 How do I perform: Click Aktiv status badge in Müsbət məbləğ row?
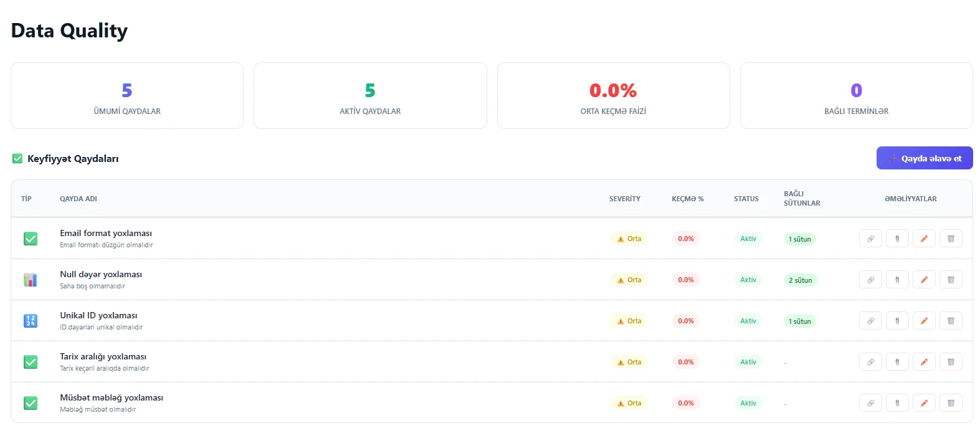pyautogui.click(x=748, y=403)
